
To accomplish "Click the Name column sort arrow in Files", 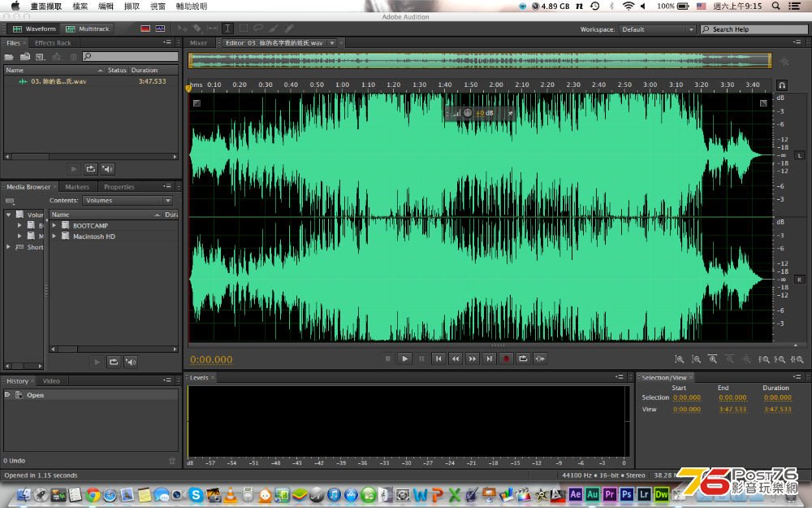I will point(100,70).
